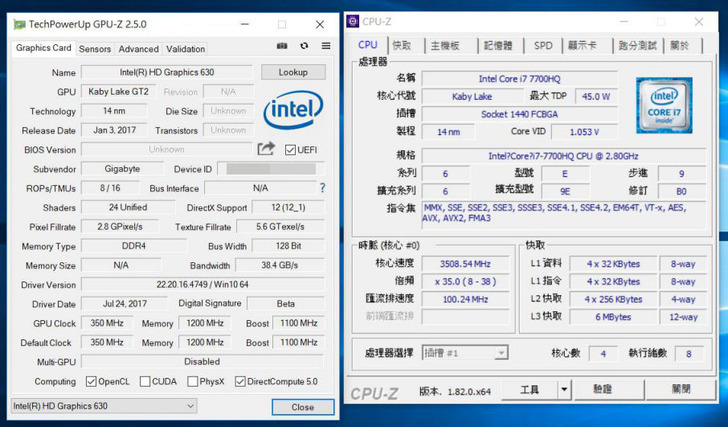Viewport: 728px width, 427px height.
Task: Click the core speed 3508.54 MHz value
Action: [x=465, y=264]
